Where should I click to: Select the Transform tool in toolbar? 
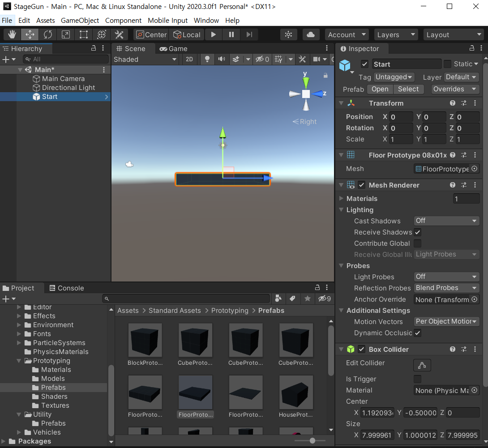point(102,34)
